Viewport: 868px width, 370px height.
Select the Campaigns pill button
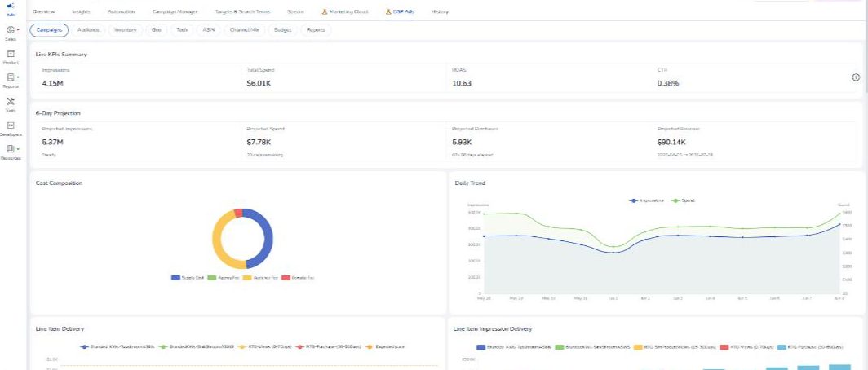click(49, 30)
